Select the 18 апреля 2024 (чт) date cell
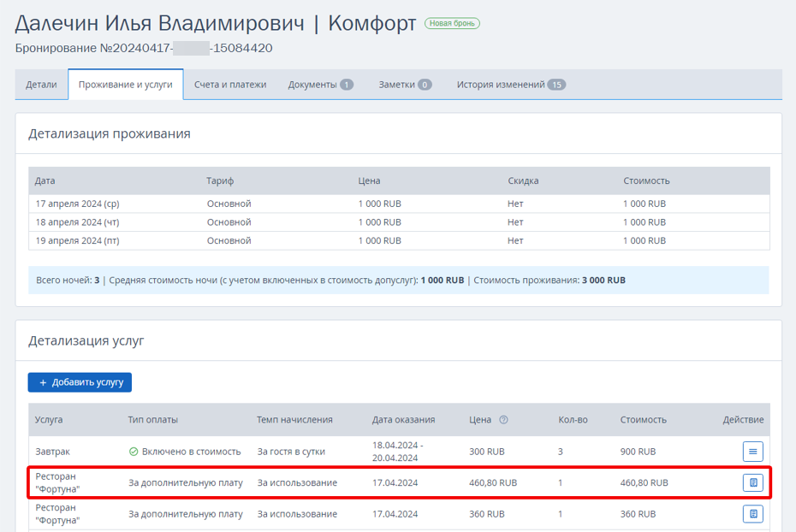 point(77,222)
